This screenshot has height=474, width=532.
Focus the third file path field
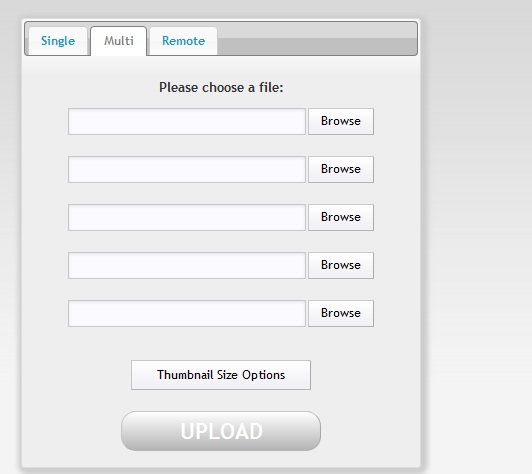point(187,217)
